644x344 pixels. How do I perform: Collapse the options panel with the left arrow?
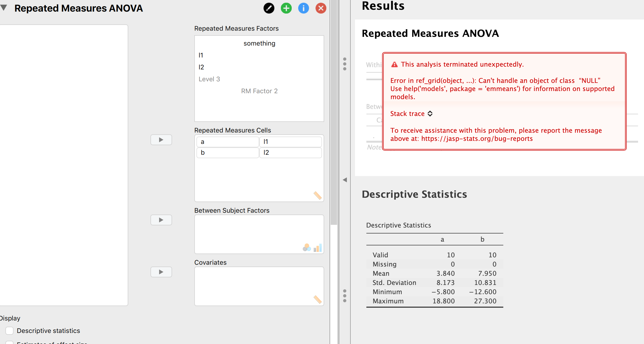[345, 180]
